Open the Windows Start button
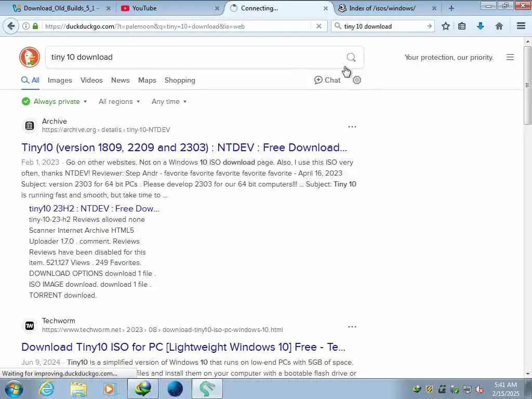532x399 pixels. [14, 389]
